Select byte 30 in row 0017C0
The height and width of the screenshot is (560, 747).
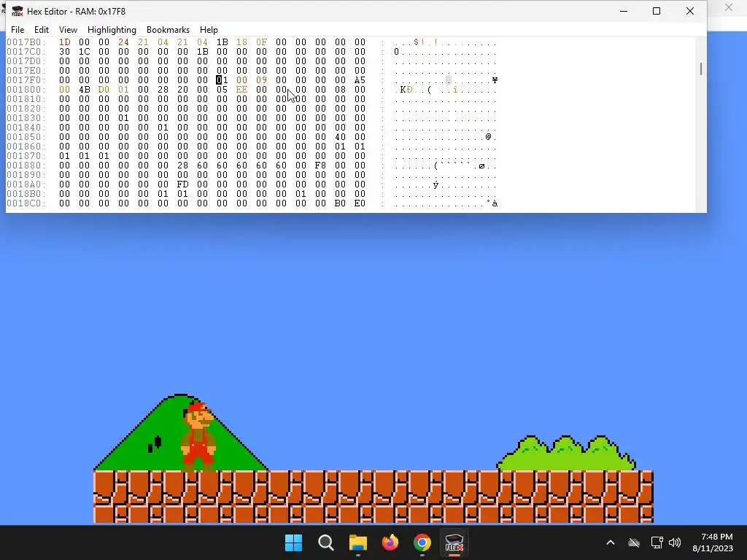click(64, 52)
